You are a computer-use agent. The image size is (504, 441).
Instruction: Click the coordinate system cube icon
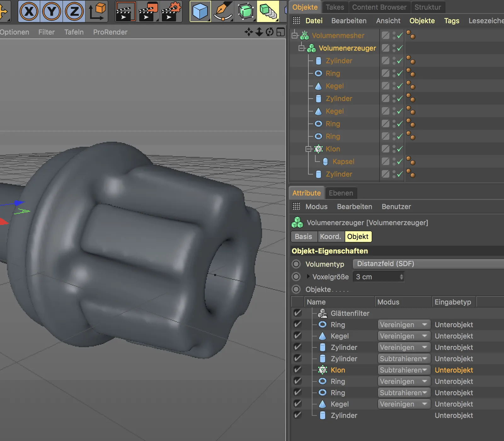pos(97,12)
